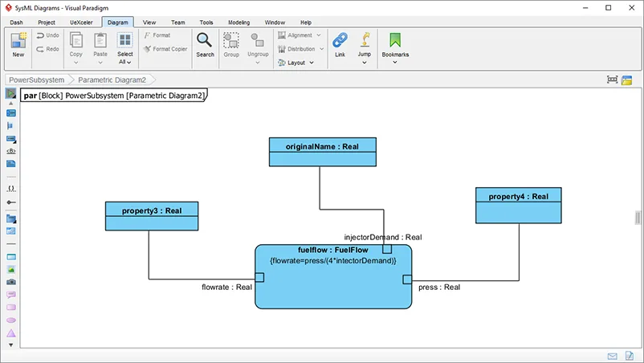Click the injectorDemand port square
Viewport: 644px width, 363px height.
point(387,249)
